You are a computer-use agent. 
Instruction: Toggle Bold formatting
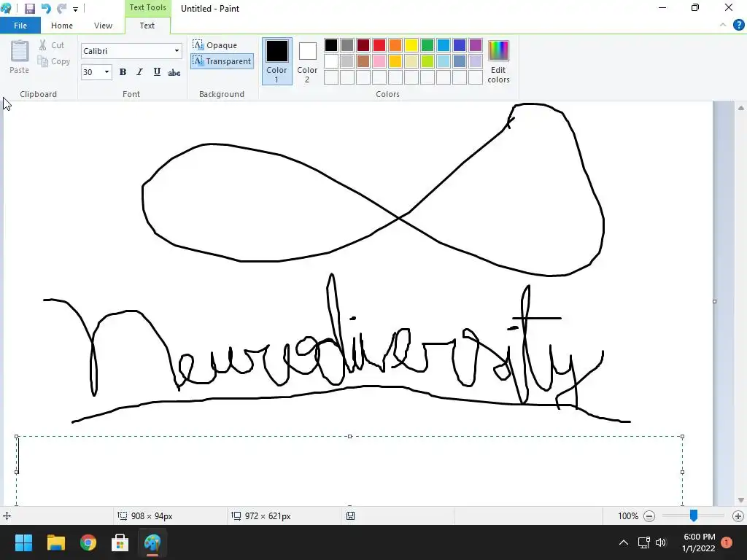coord(123,72)
